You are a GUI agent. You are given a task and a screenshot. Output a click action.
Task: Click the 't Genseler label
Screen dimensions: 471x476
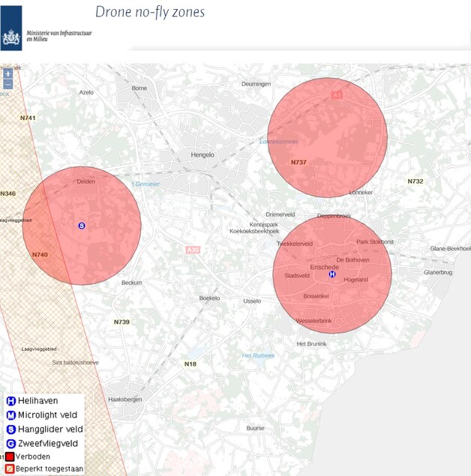pyautogui.click(x=145, y=184)
